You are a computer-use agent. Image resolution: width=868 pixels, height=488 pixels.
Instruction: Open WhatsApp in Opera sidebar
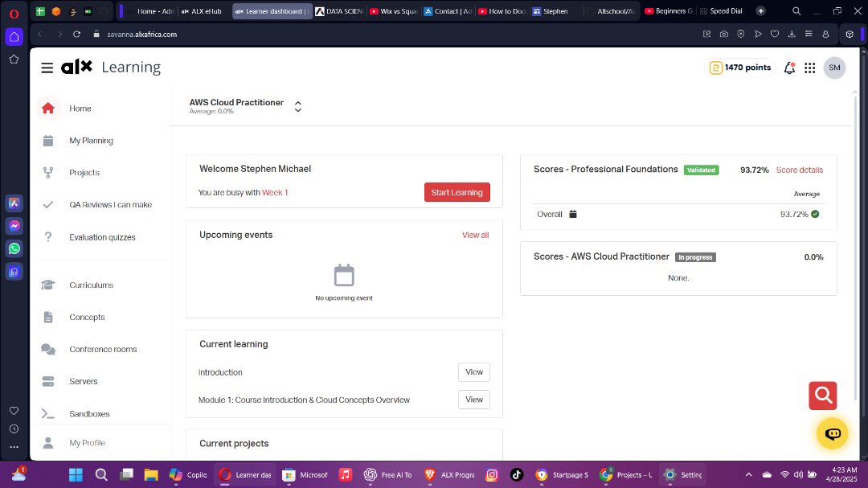coord(14,248)
